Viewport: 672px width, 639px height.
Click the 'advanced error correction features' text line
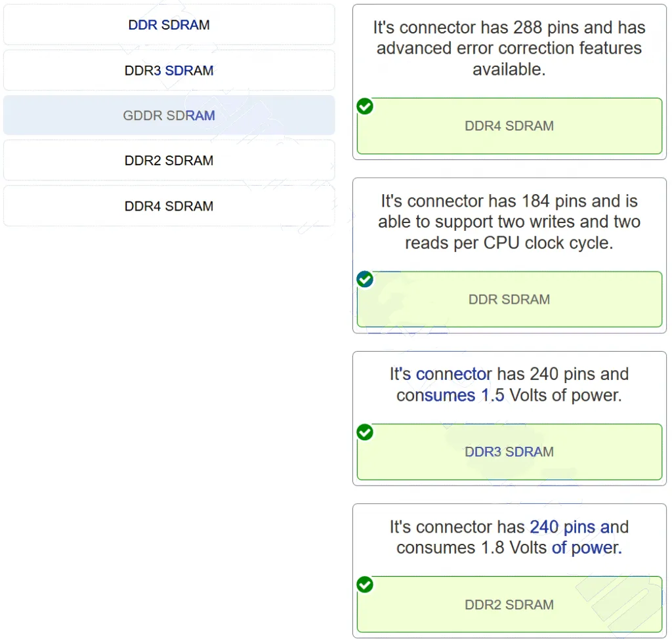509,48
